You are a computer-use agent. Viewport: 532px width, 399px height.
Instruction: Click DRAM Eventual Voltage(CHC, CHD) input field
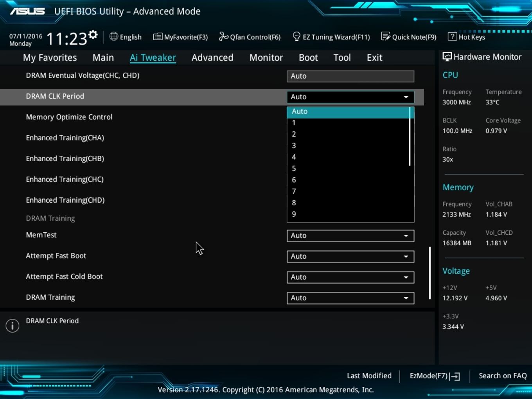pos(350,76)
